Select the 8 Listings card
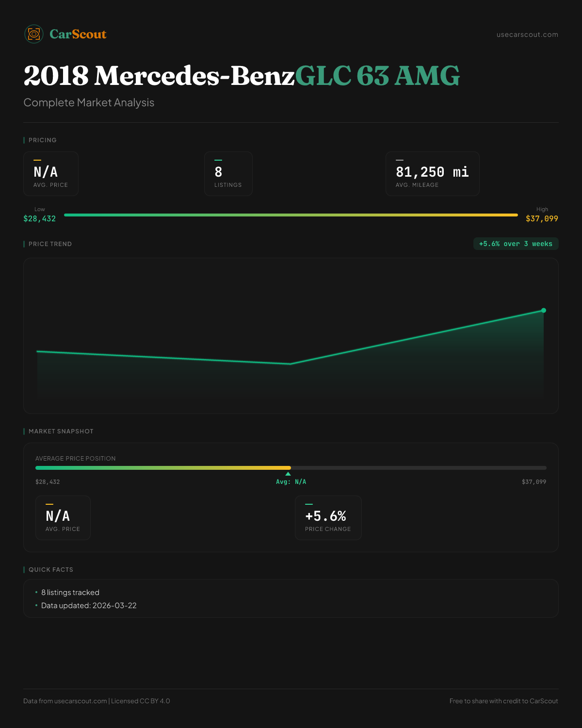This screenshot has width=582, height=728. 228,174
